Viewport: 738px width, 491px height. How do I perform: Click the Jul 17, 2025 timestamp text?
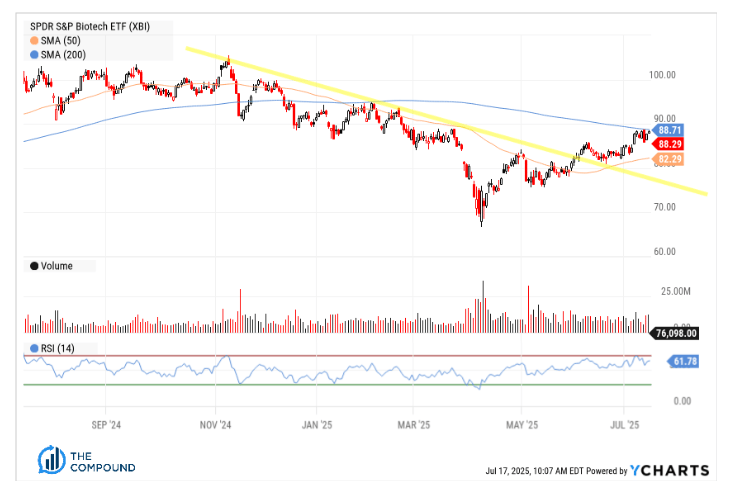pyautogui.click(x=535, y=471)
